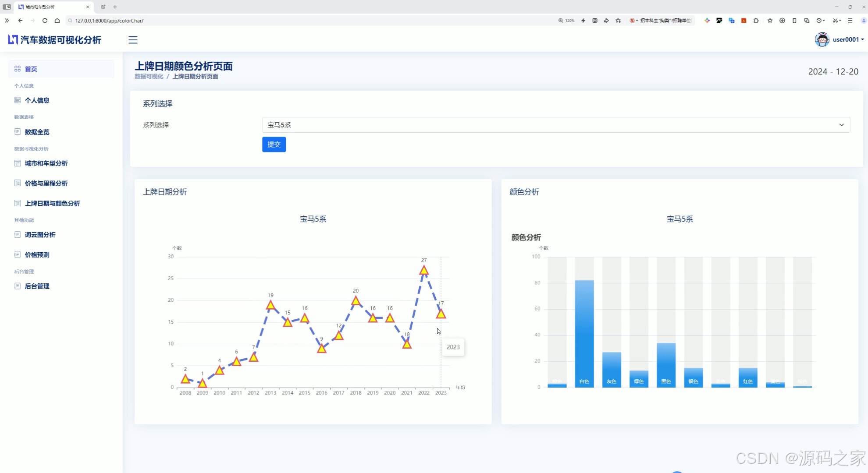Click the 数据可视化 breadcrumb link

(149, 77)
